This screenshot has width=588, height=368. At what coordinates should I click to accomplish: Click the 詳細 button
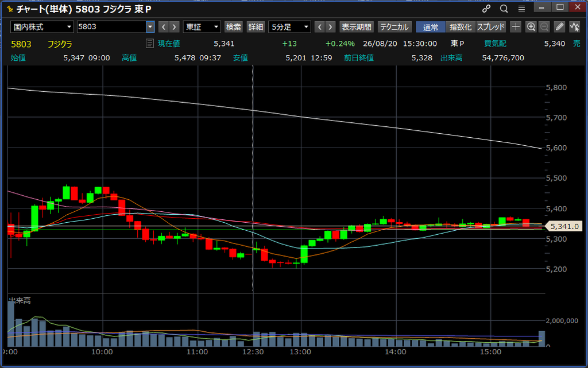point(256,27)
